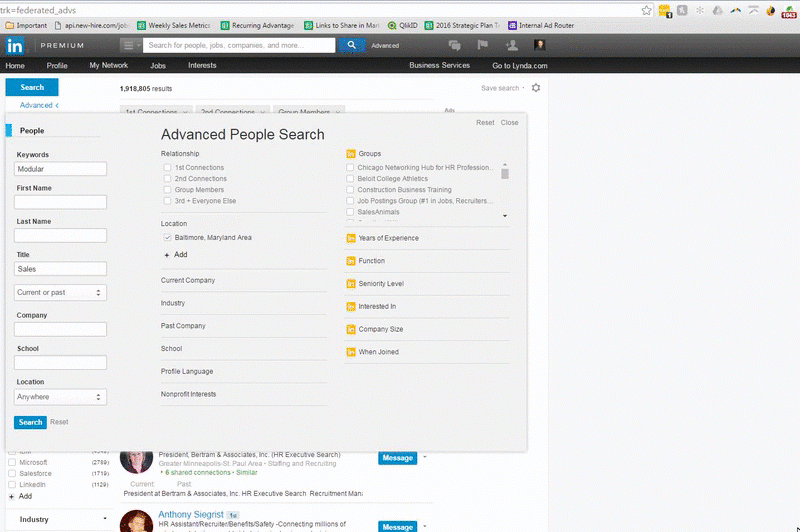
Task: Collapse the Industry section in left sidebar
Action: tap(105, 519)
